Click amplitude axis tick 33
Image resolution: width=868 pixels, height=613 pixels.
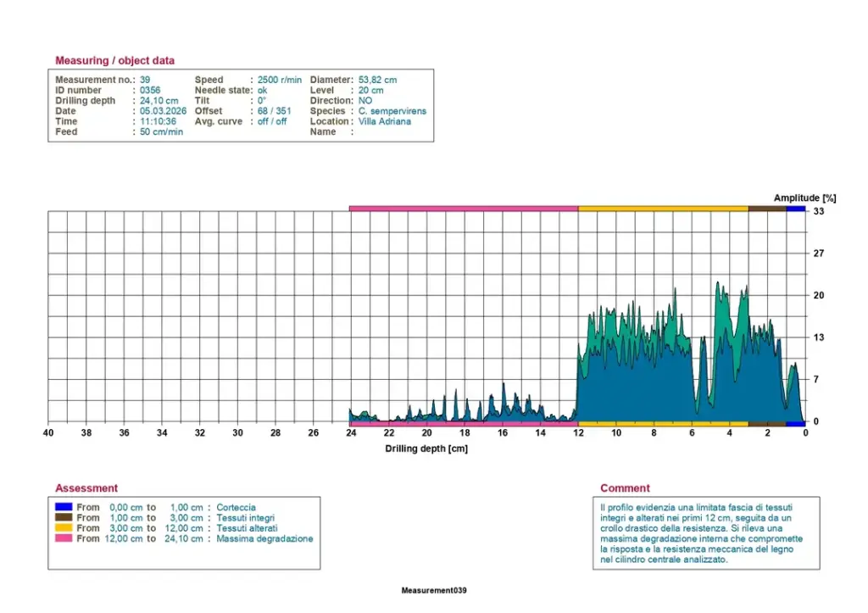818,211
